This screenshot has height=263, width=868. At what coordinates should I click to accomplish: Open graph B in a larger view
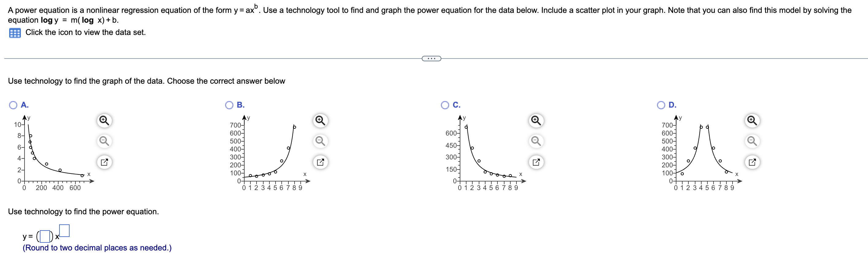tap(320, 162)
